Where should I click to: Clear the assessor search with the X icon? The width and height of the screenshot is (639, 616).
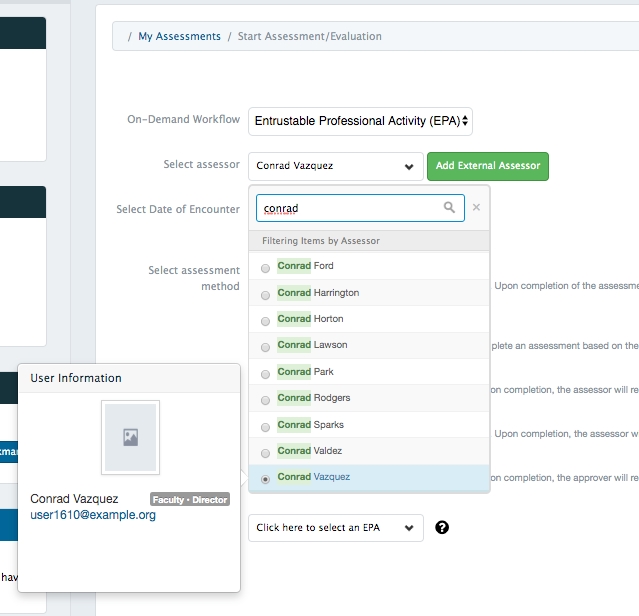(476, 208)
